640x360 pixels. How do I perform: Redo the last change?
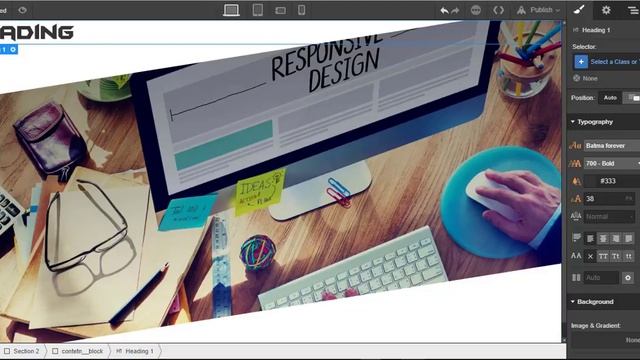[x=455, y=10]
